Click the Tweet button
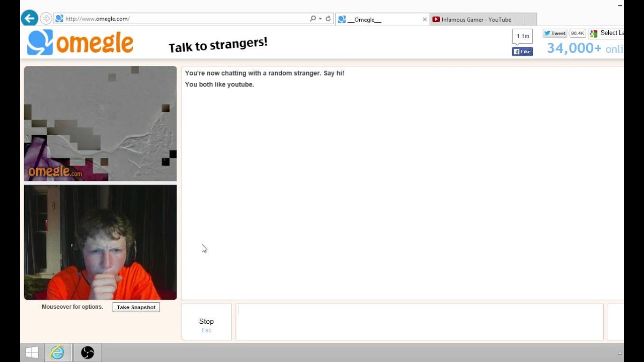 [555, 33]
